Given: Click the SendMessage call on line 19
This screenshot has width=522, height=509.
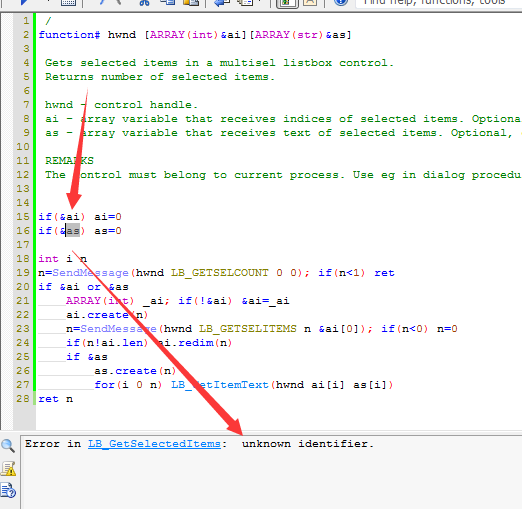Looking at the screenshot, I should (x=90, y=273).
